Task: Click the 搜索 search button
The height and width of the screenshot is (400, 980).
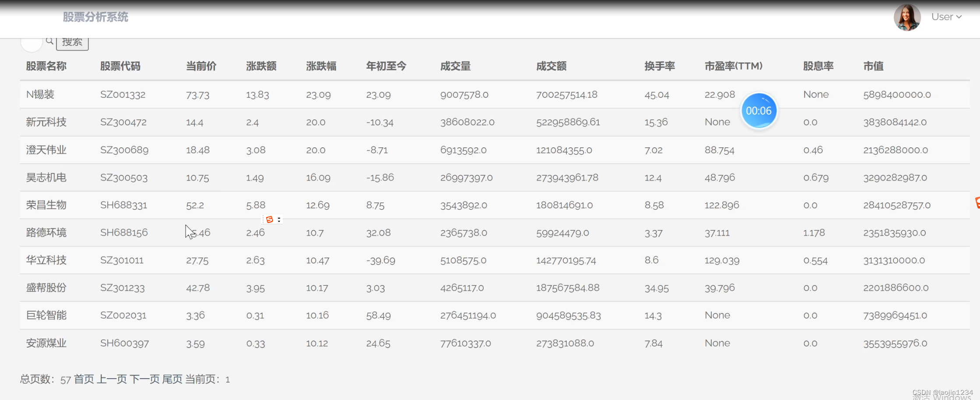Action: (x=72, y=42)
